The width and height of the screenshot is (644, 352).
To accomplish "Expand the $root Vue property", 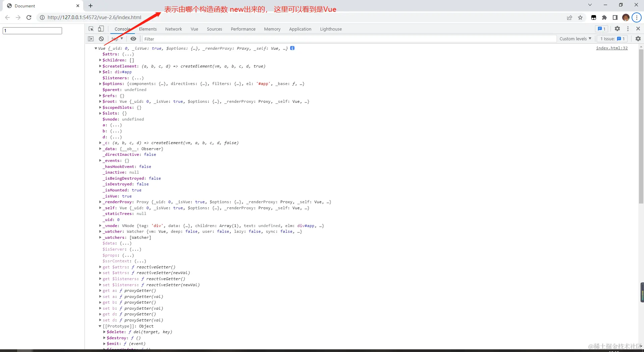I will click(100, 101).
